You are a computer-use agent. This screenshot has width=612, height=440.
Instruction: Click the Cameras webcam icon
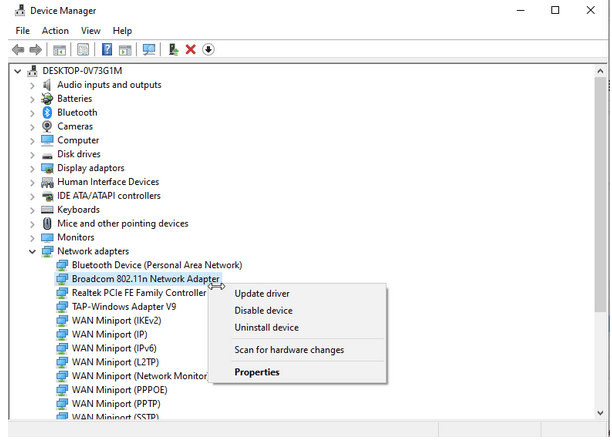(47, 126)
